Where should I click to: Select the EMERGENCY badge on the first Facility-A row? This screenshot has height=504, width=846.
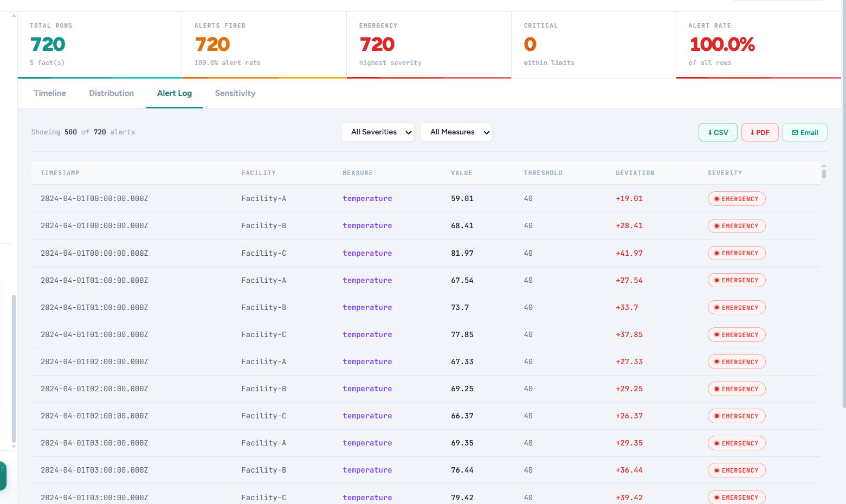pyautogui.click(x=737, y=198)
